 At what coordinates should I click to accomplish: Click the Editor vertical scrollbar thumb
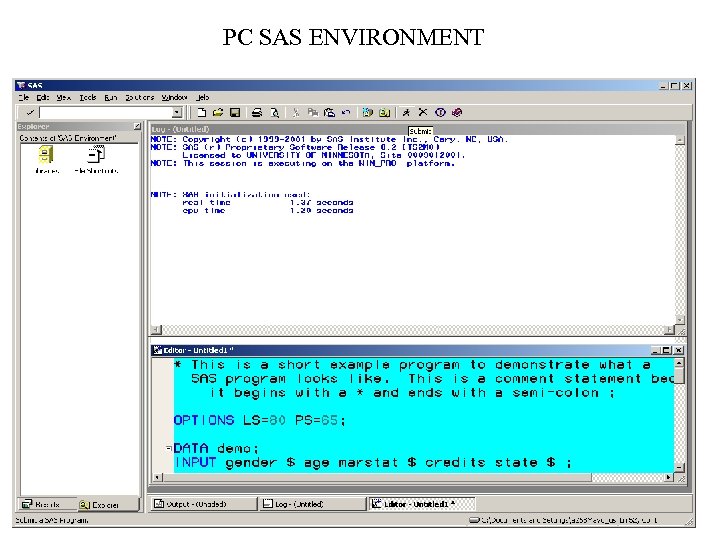679,376
